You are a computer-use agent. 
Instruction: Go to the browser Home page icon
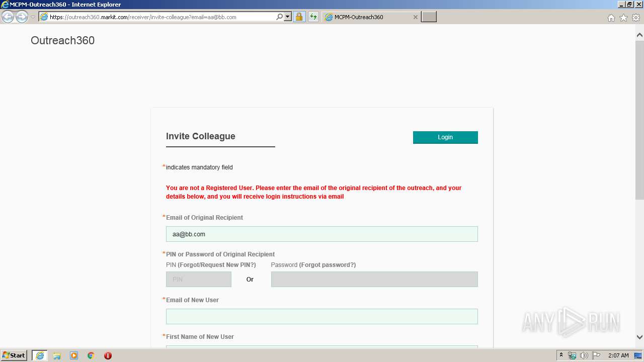pyautogui.click(x=611, y=18)
